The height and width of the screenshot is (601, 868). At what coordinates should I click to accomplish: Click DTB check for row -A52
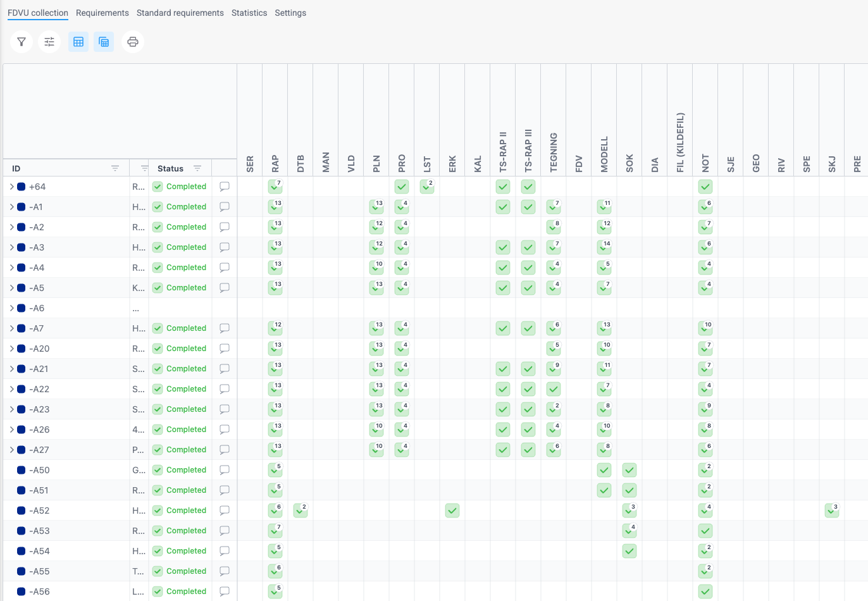click(301, 511)
